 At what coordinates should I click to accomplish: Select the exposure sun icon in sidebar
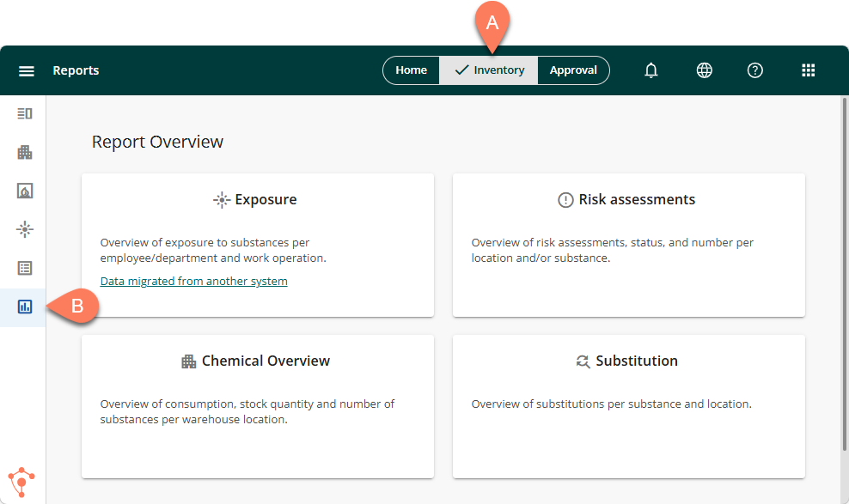pyautogui.click(x=25, y=229)
